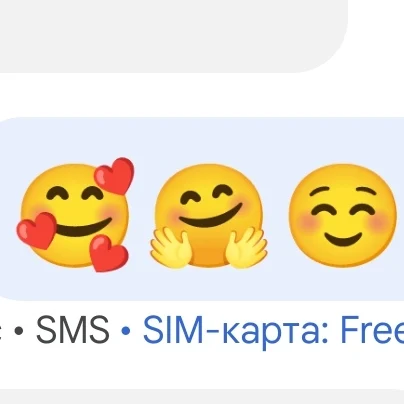
Task: Tap the word SIM-карта in the status line
Action: (235, 331)
